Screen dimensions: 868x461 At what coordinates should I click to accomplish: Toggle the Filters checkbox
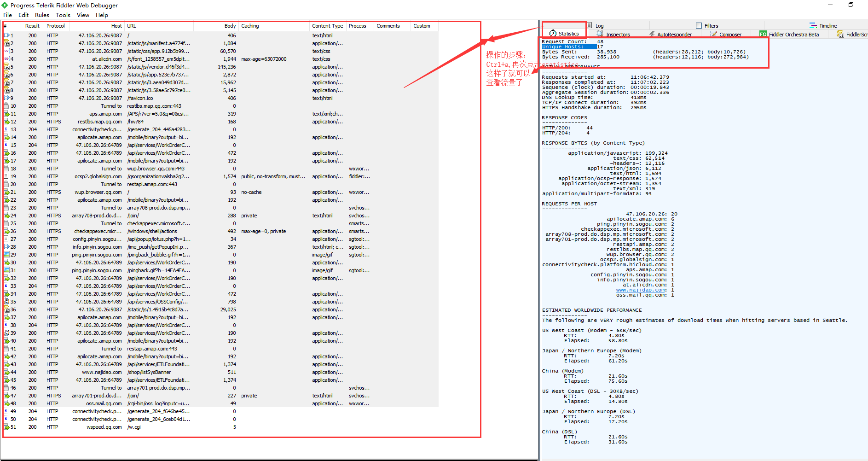click(699, 26)
